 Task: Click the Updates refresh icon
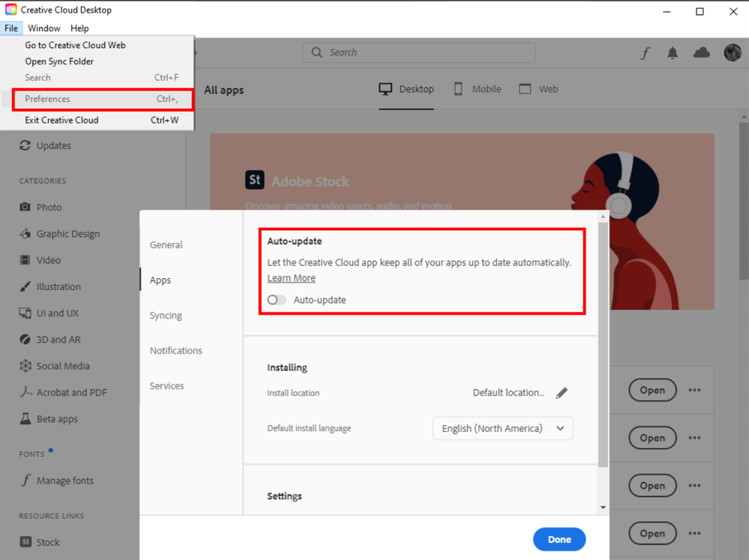point(25,145)
